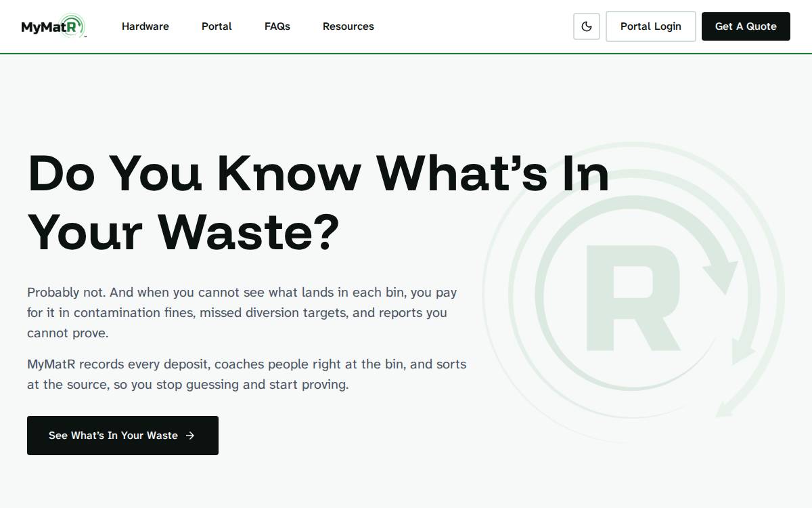Click the paragraph starting "Probably not."

click(x=242, y=313)
